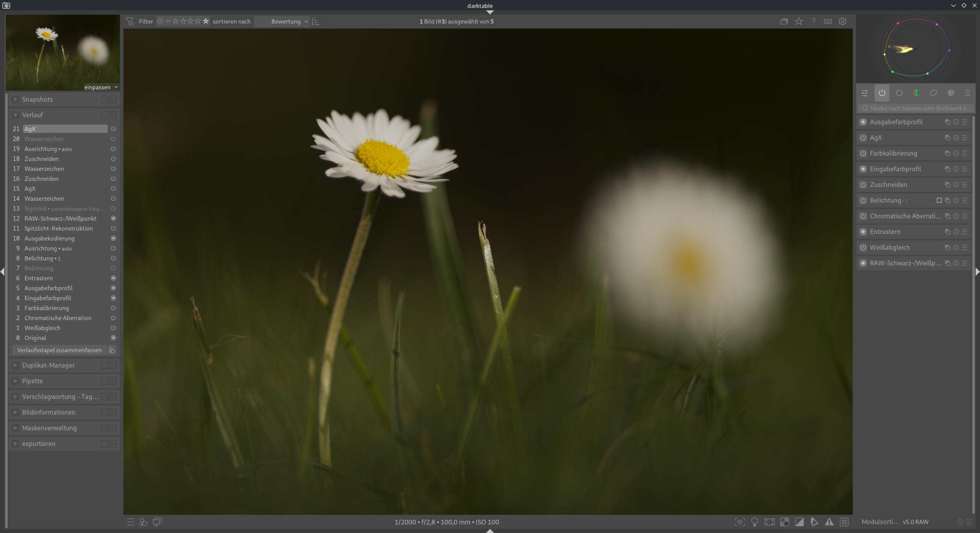Toggle the AgX module power switch

pyautogui.click(x=863, y=138)
